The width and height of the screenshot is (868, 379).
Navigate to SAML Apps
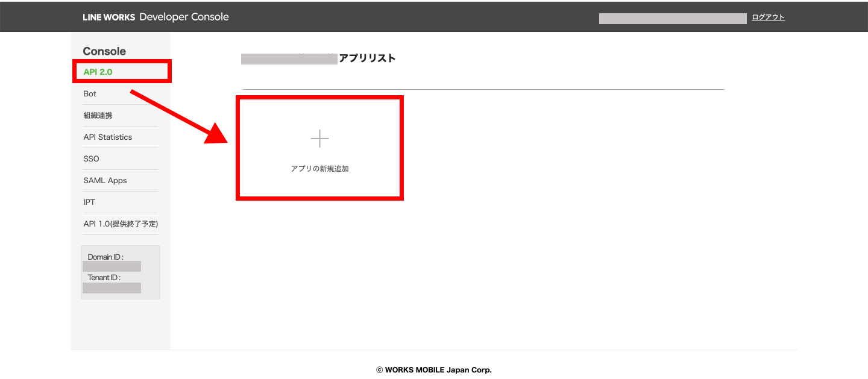(105, 181)
